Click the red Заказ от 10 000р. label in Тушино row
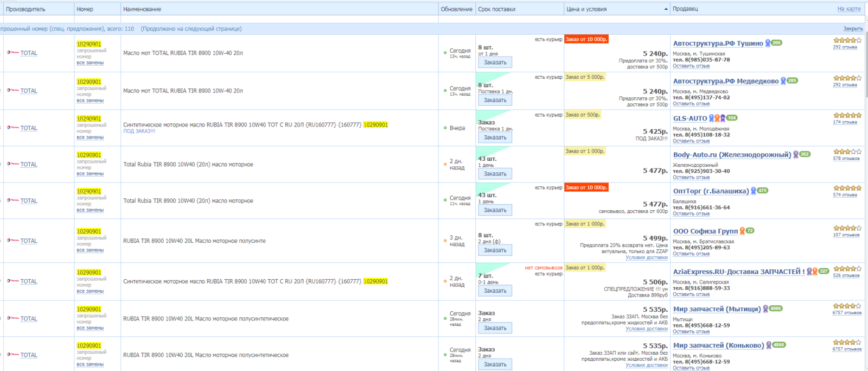 (x=586, y=39)
